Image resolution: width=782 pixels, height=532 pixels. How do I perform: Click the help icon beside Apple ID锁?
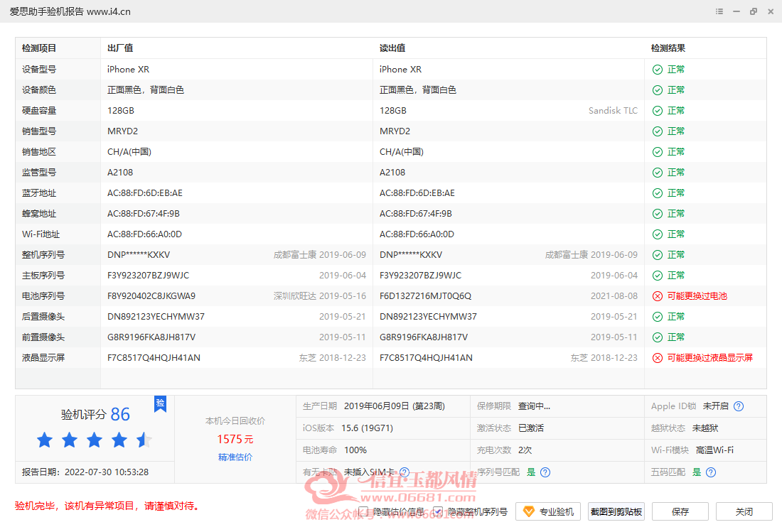(739, 406)
